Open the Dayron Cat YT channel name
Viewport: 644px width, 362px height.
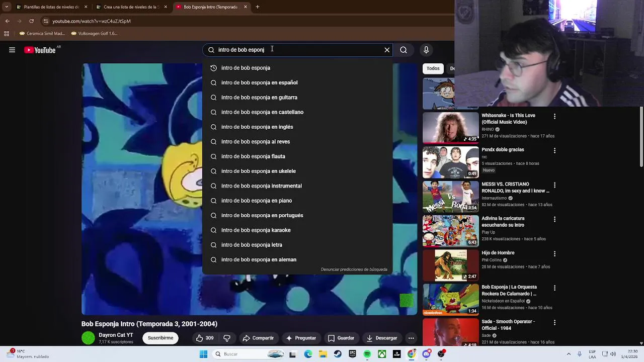coord(116,335)
